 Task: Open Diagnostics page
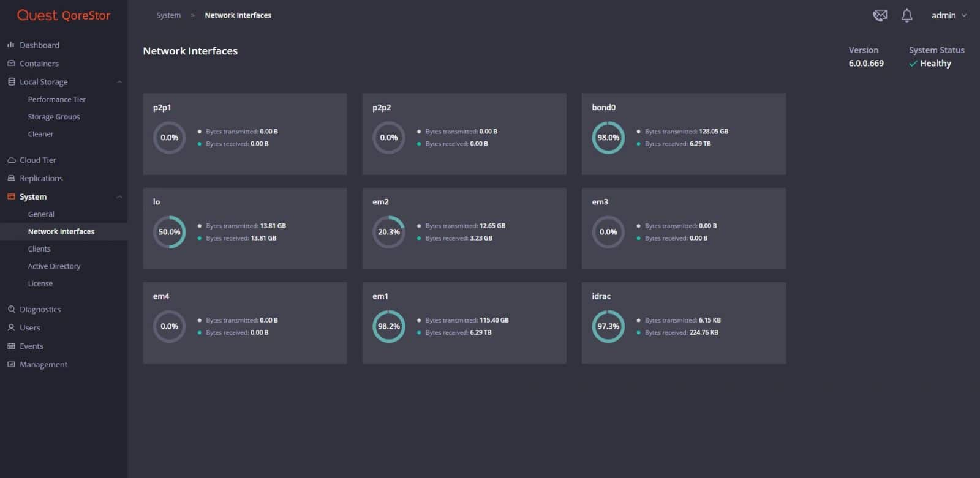[x=40, y=309]
